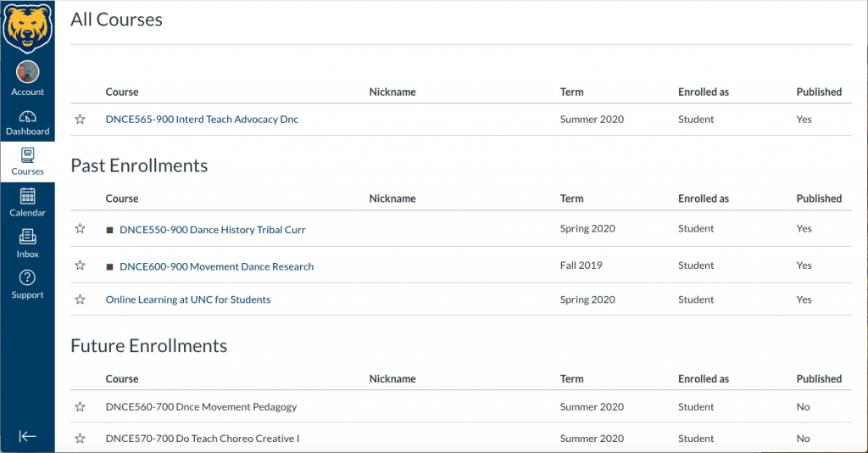Image resolution: width=868 pixels, height=453 pixels.
Task: Star the DNCE560-700 Dnce Movement Pedagogy course
Action: tap(81, 407)
